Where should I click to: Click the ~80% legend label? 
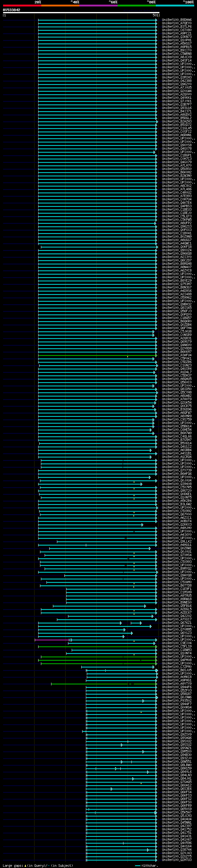point(151,2)
